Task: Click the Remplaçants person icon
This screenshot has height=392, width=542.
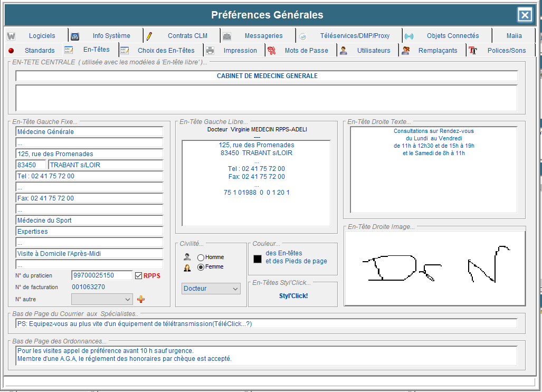Action: click(x=405, y=51)
